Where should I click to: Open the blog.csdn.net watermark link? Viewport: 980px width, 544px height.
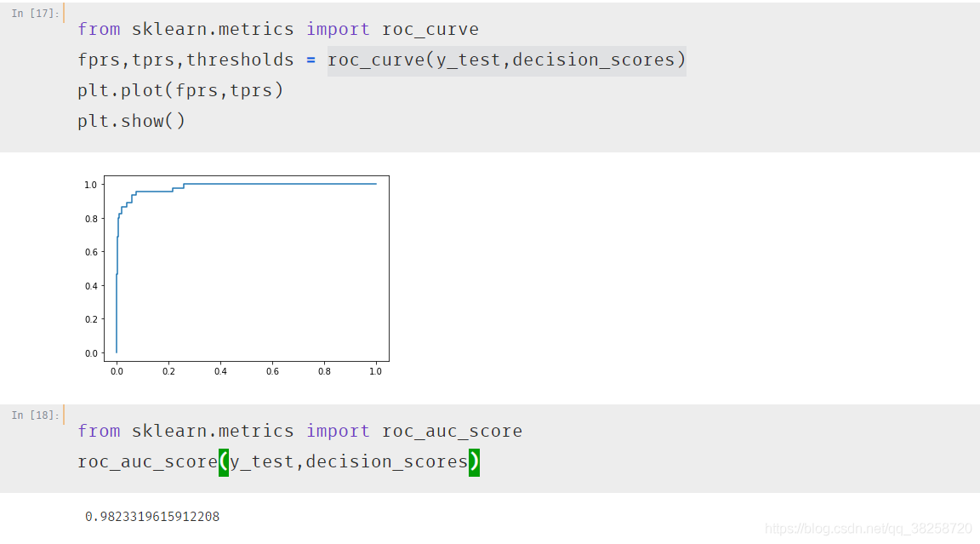[869, 529]
